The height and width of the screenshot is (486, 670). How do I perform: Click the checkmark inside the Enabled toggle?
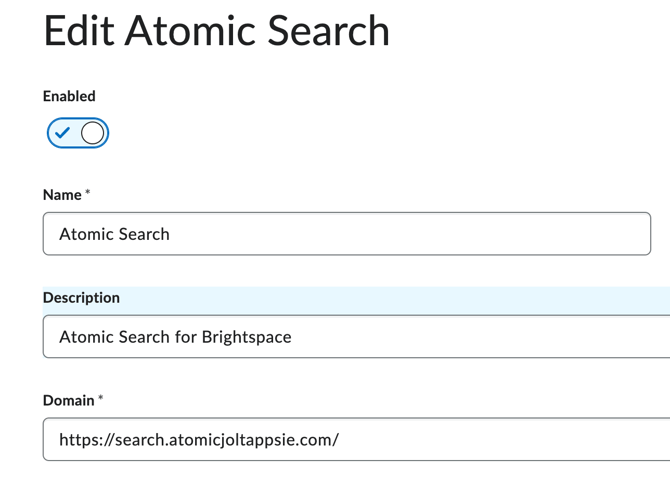click(x=63, y=132)
